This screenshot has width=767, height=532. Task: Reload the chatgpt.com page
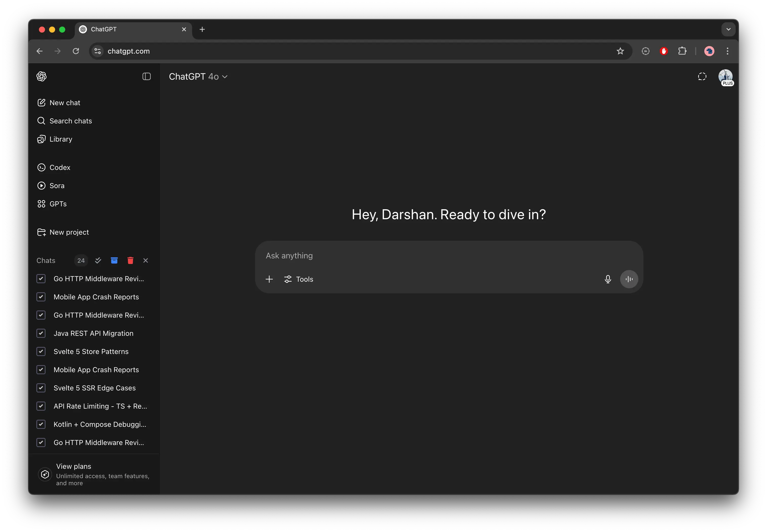(x=76, y=51)
